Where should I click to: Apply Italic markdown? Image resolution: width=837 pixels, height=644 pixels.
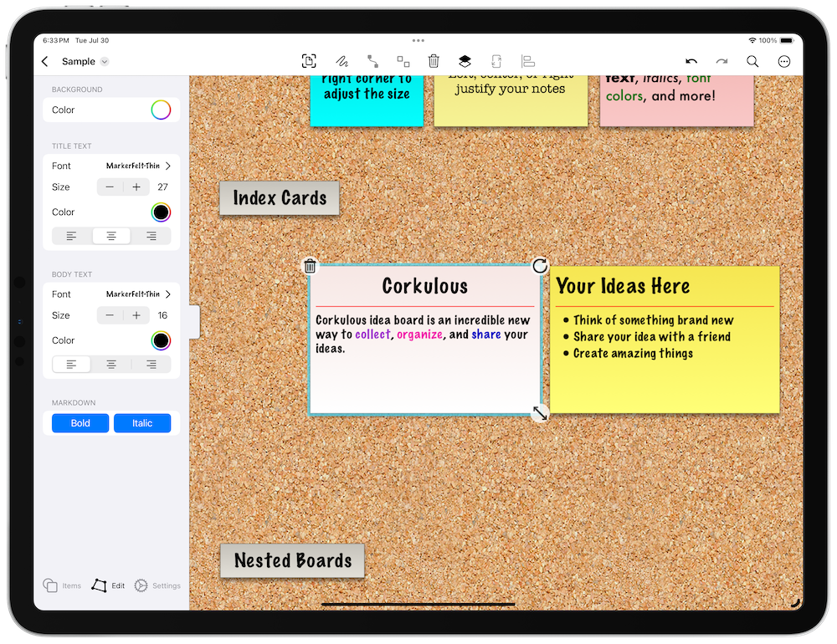[142, 423]
